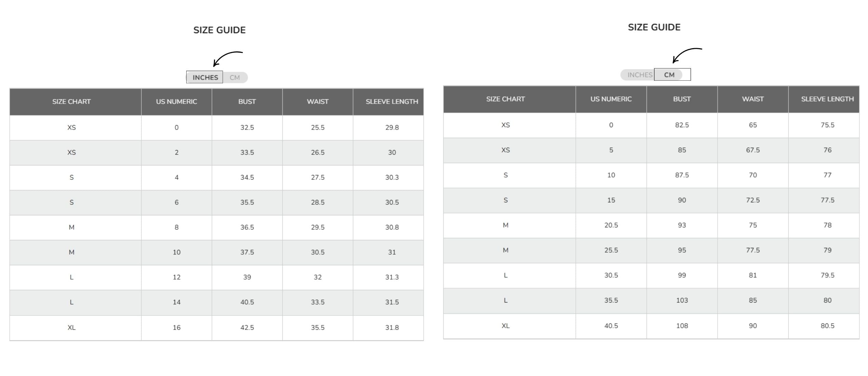
Task: Switch the CM-active chart to INCHES
Action: [x=639, y=75]
